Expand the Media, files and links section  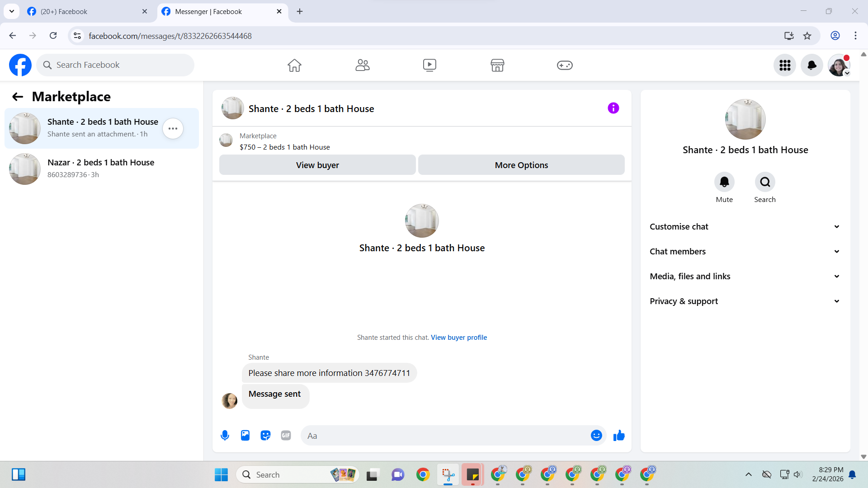[745, 277]
